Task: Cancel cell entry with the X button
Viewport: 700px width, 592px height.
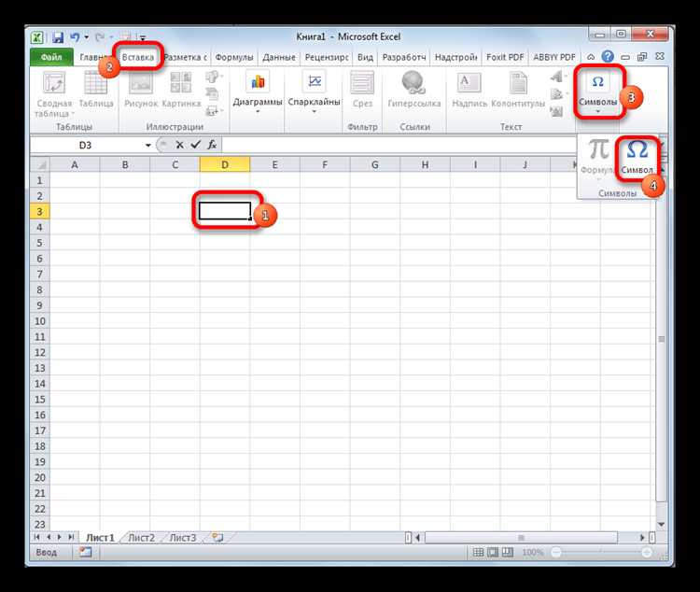Action: click(179, 145)
